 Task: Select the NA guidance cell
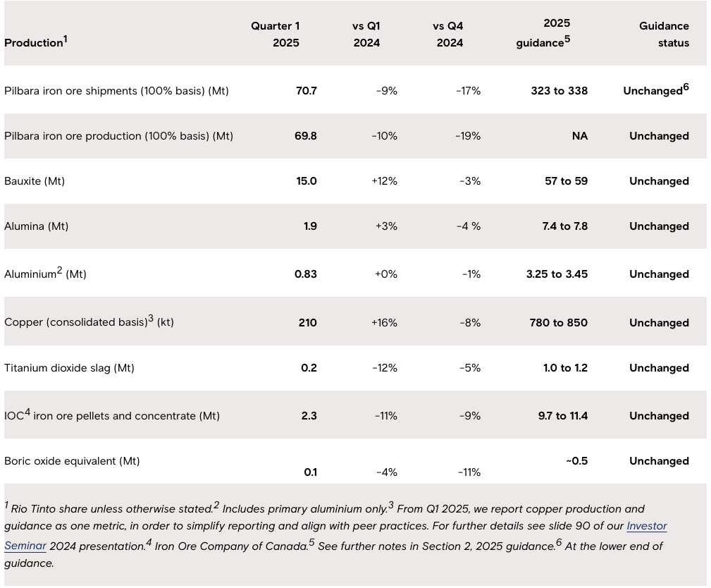pyautogui.click(x=579, y=136)
